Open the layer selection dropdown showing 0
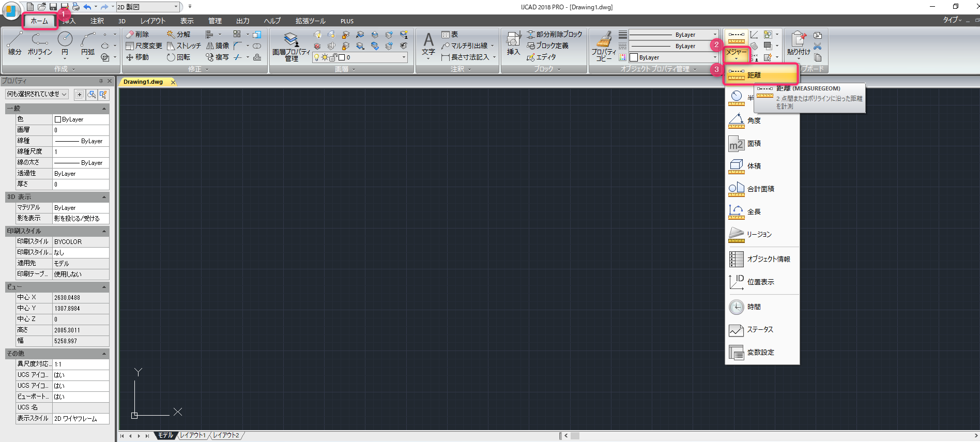The image size is (980, 442). [x=360, y=57]
